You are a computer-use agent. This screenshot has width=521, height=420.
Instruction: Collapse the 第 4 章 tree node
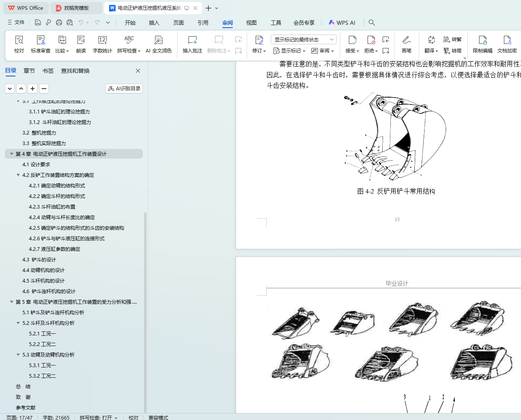pos(11,154)
